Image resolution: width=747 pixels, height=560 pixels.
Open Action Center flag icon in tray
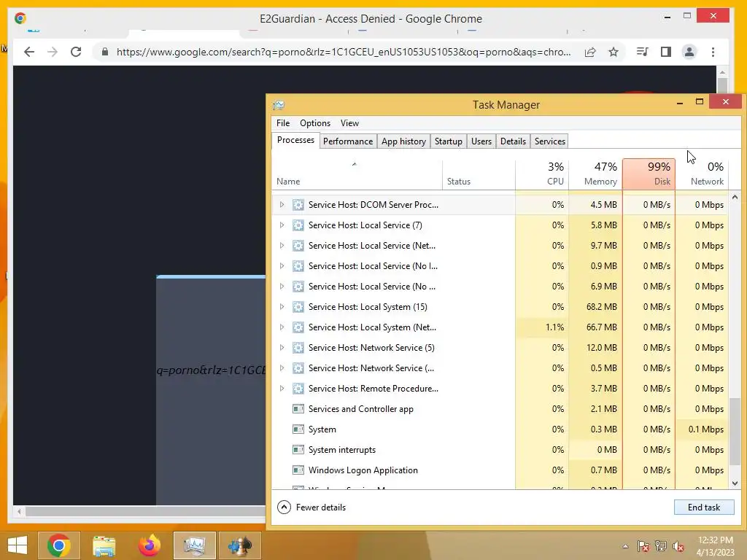click(643, 546)
